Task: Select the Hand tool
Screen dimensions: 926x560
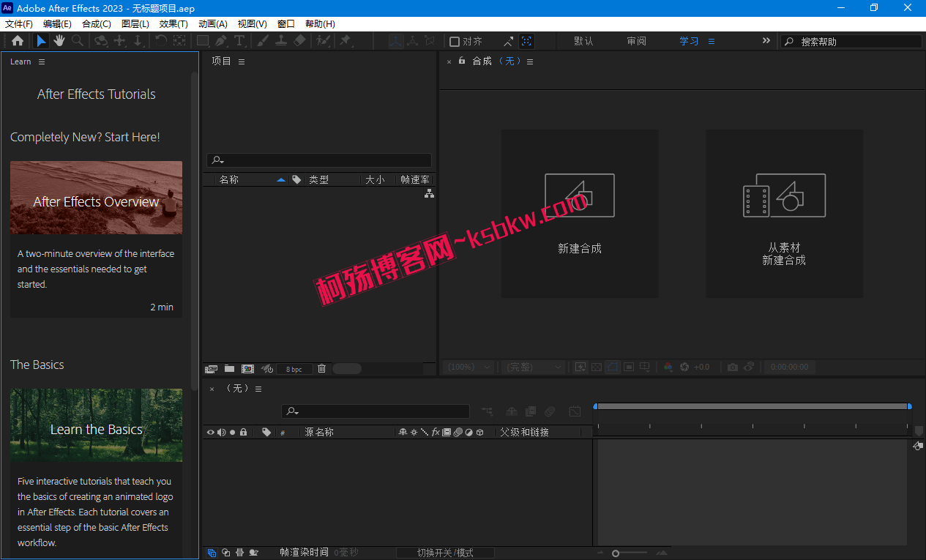Action: (59, 41)
